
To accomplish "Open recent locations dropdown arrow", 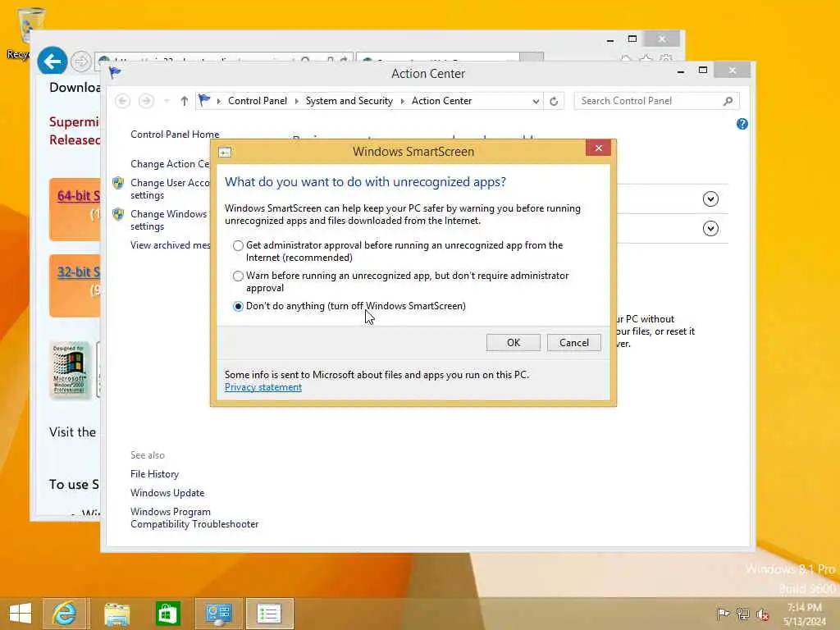I will [167, 101].
